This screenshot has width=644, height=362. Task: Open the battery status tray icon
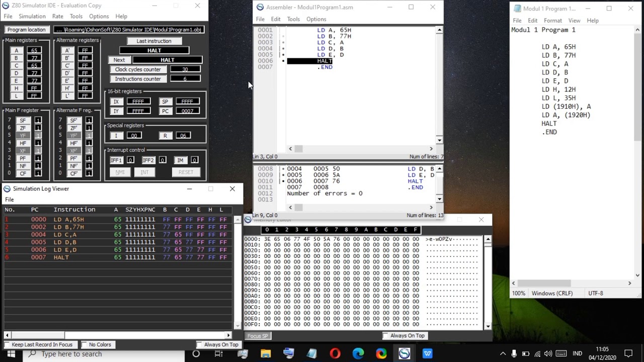coord(526,354)
